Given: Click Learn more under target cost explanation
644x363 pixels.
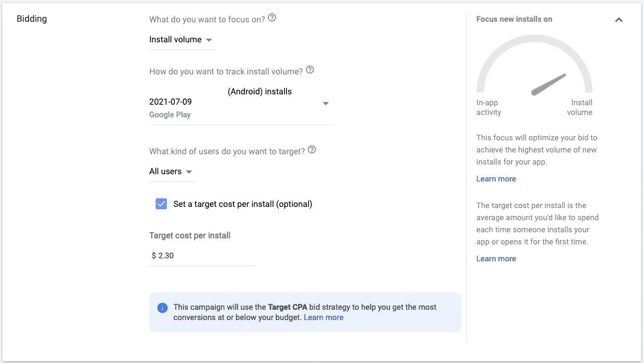Looking at the screenshot, I should point(496,259).
